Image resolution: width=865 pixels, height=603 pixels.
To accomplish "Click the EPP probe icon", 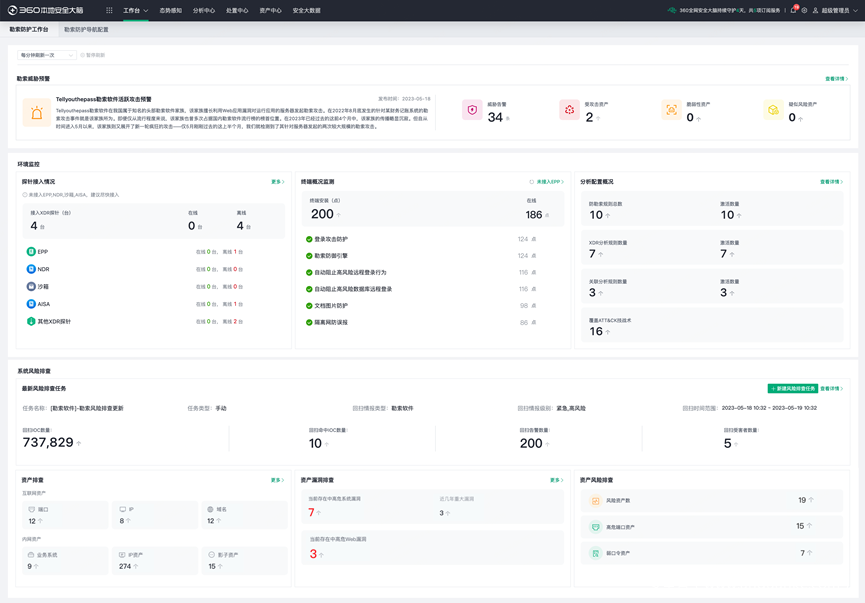I will pyautogui.click(x=31, y=252).
